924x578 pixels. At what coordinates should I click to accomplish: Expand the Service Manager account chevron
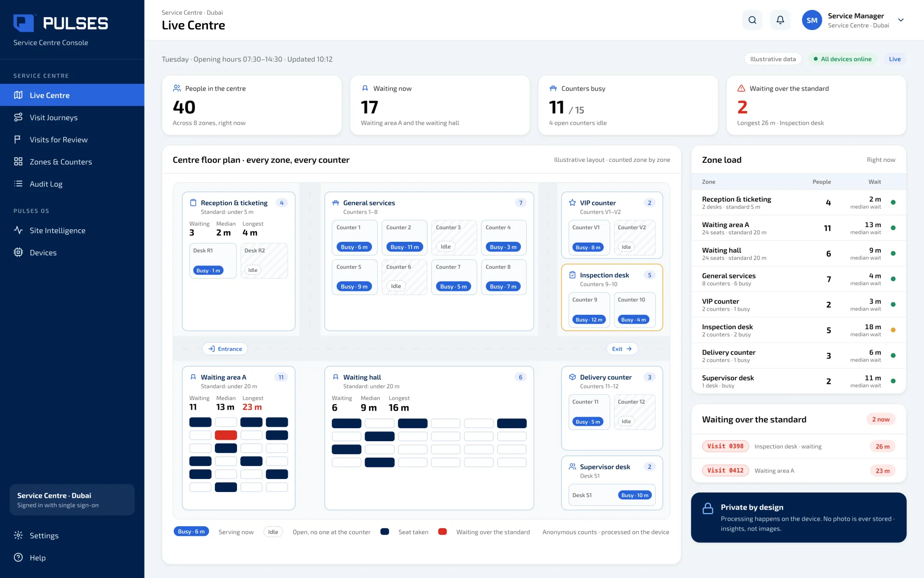tap(900, 20)
